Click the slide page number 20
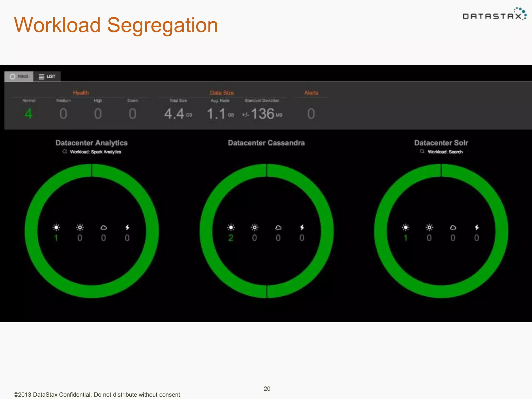532x399 pixels. 267,389
